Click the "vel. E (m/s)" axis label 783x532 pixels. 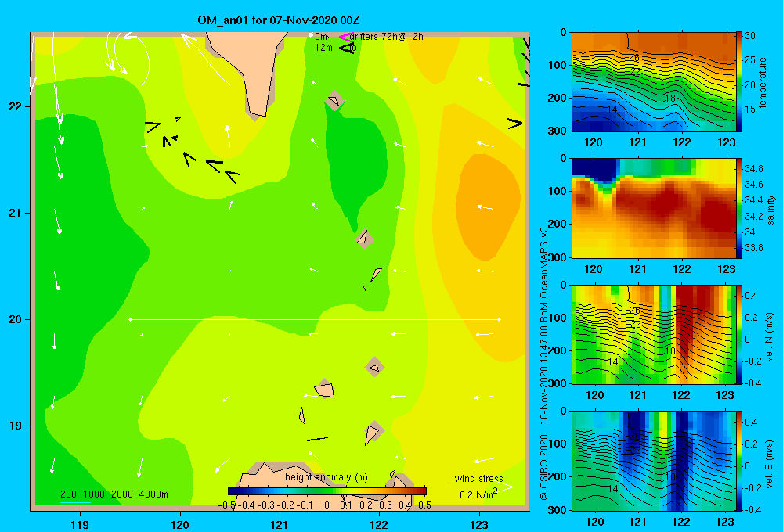(x=770, y=463)
